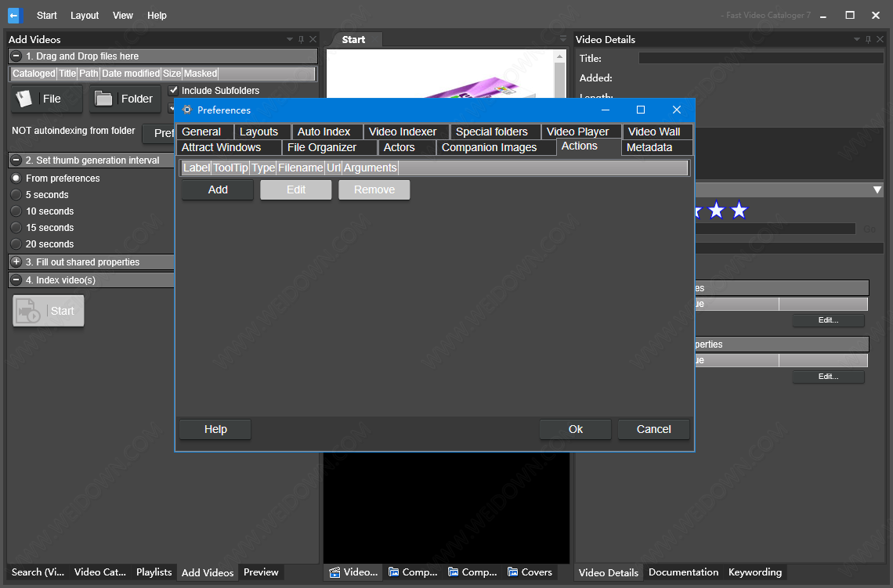Click the File button to add videos
This screenshot has width=893, height=588.
point(47,99)
